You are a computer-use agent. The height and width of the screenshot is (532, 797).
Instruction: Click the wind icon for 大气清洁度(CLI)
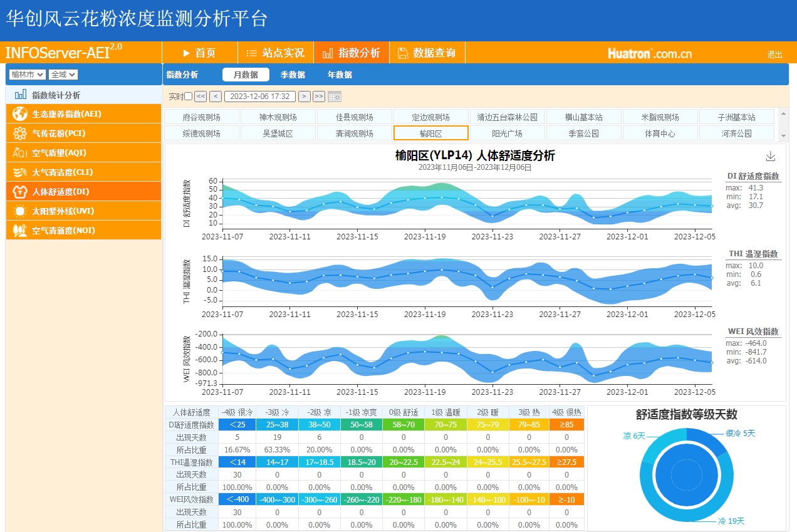20,172
